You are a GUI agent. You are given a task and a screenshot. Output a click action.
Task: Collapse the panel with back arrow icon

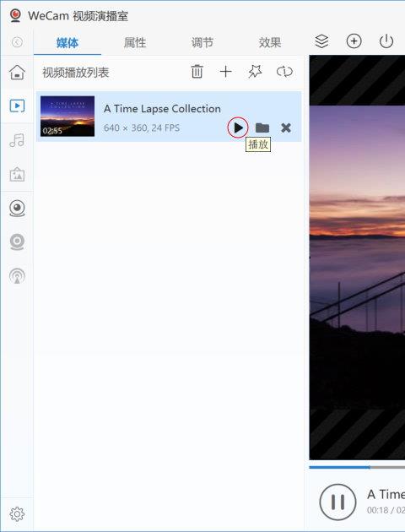click(17, 41)
